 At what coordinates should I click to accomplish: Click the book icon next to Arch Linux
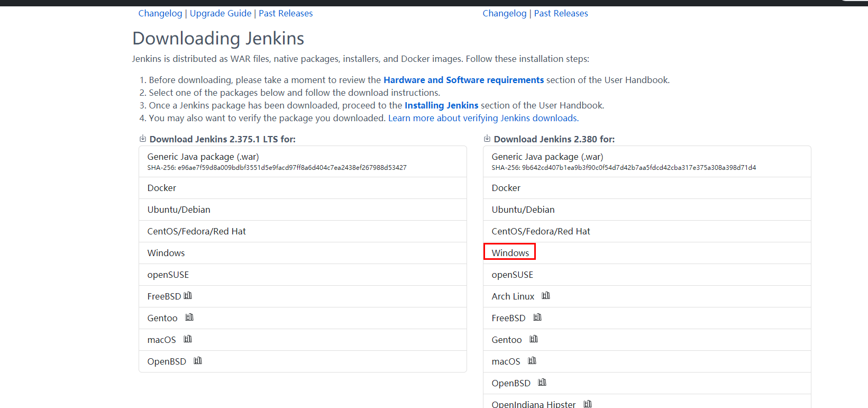[546, 296]
